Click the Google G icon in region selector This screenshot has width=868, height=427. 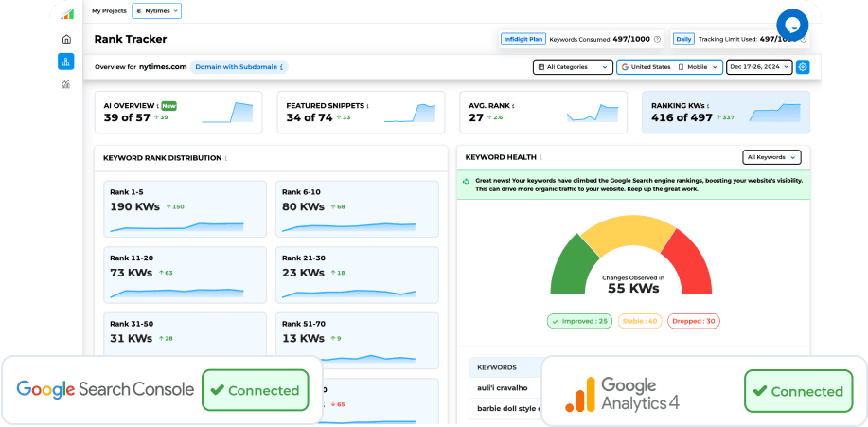pyautogui.click(x=625, y=67)
